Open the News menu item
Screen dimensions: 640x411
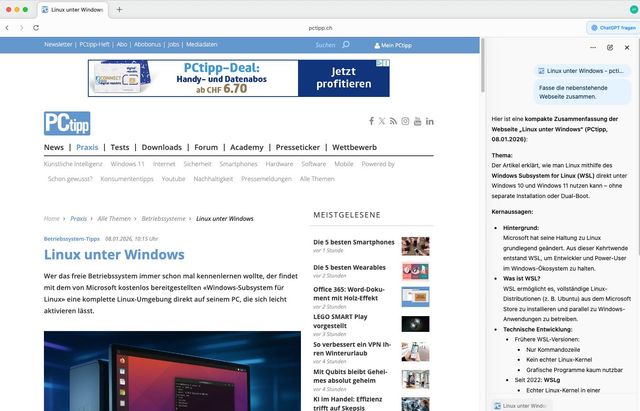coord(54,147)
